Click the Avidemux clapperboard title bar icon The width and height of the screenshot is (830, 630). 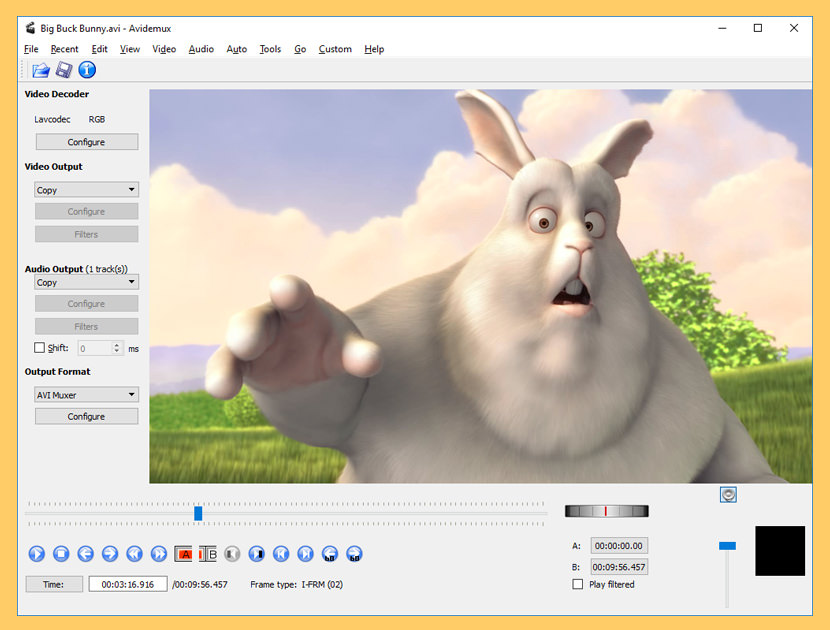(31, 28)
